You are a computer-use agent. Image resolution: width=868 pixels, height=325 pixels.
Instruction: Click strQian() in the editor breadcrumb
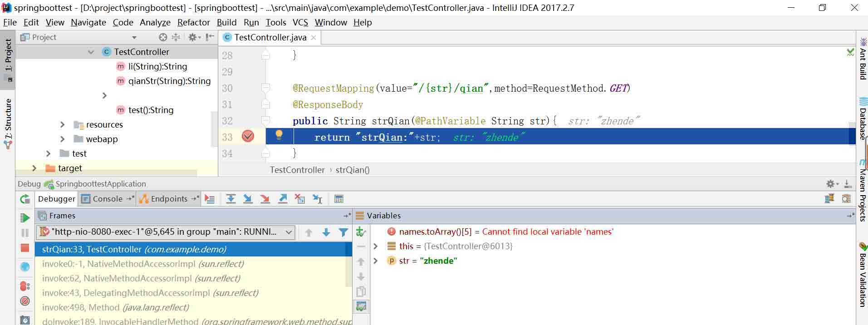pos(353,170)
